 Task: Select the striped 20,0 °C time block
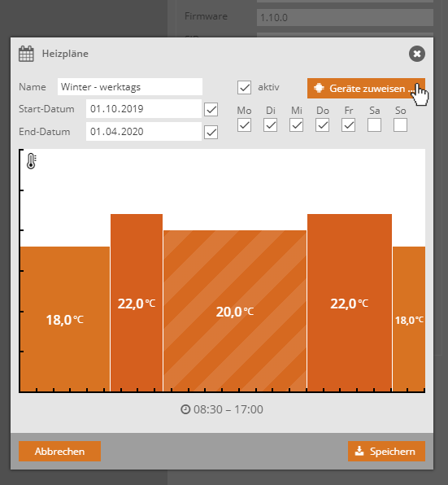tap(235, 311)
